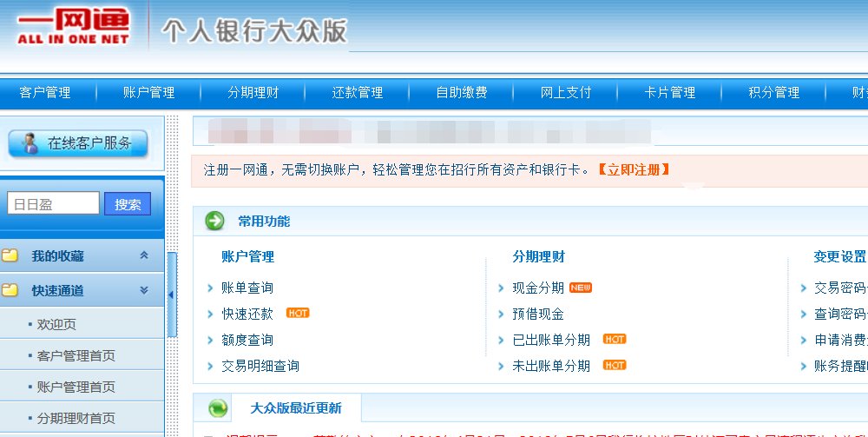The width and height of the screenshot is (868, 437).
Task: Open the 账户管理 menu
Action: point(149,92)
